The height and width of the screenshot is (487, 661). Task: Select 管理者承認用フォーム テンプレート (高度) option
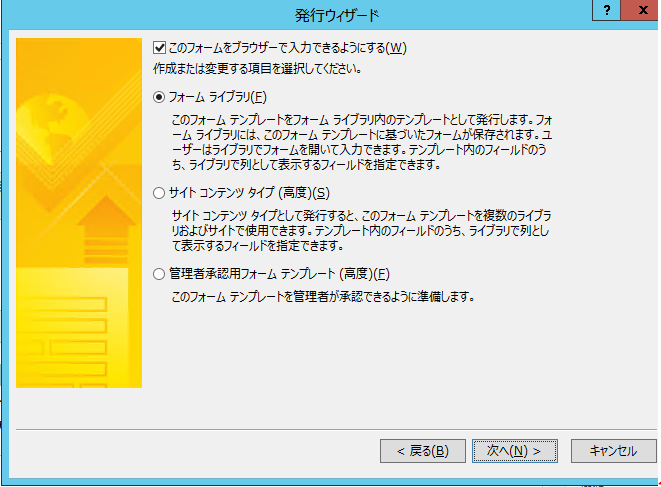click(x=159, y=274)
